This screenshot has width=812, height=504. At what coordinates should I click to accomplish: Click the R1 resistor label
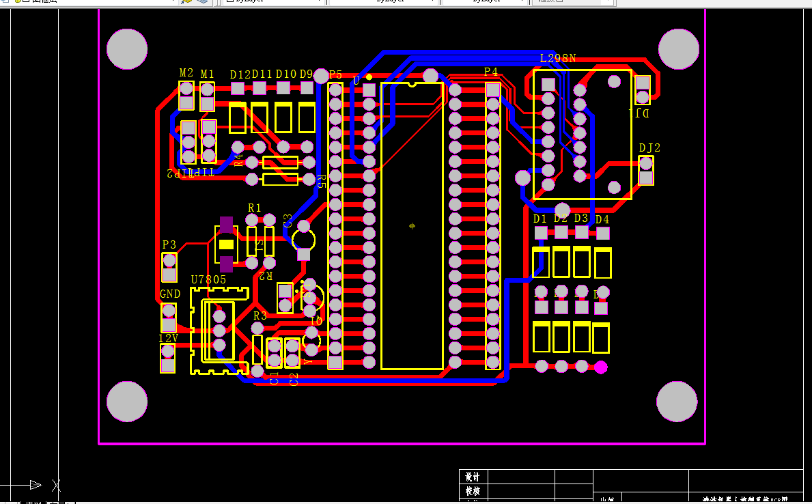(254, 208)
